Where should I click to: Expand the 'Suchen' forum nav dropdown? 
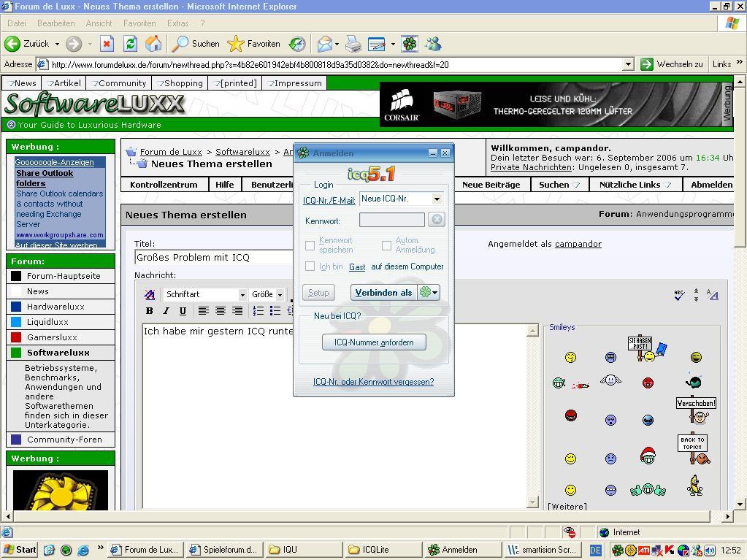click(x=576, y=185)
